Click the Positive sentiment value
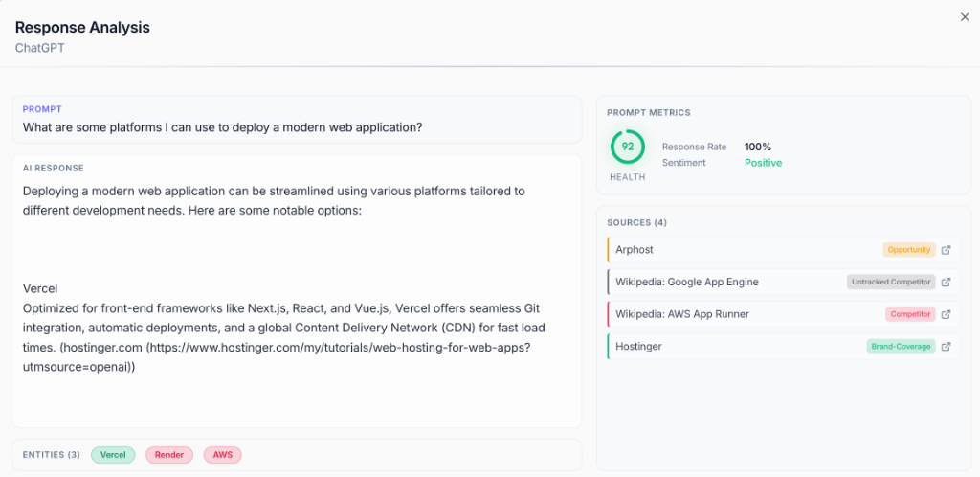The width and height of the screenshot is (980, 477). tap(763, 163)
